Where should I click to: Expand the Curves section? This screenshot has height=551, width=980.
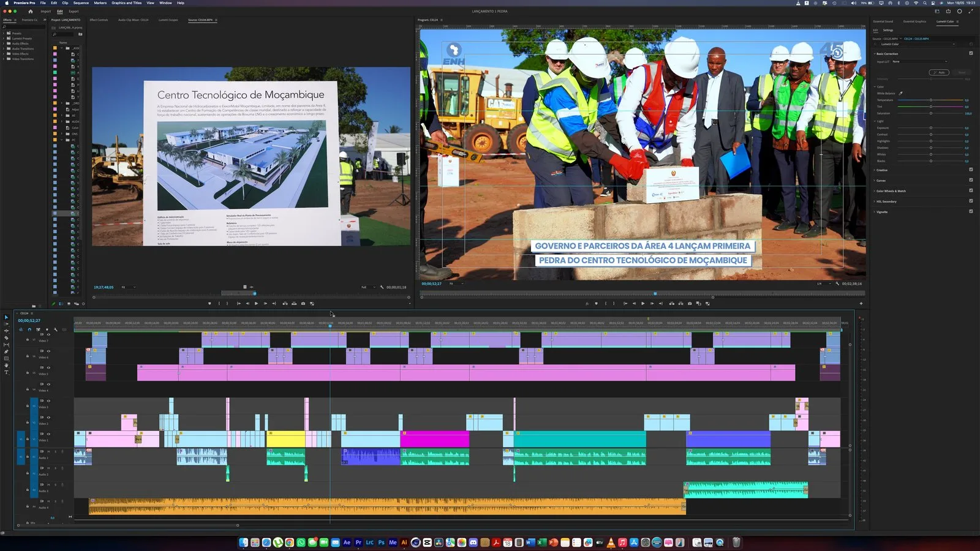[x=875, y=181]
